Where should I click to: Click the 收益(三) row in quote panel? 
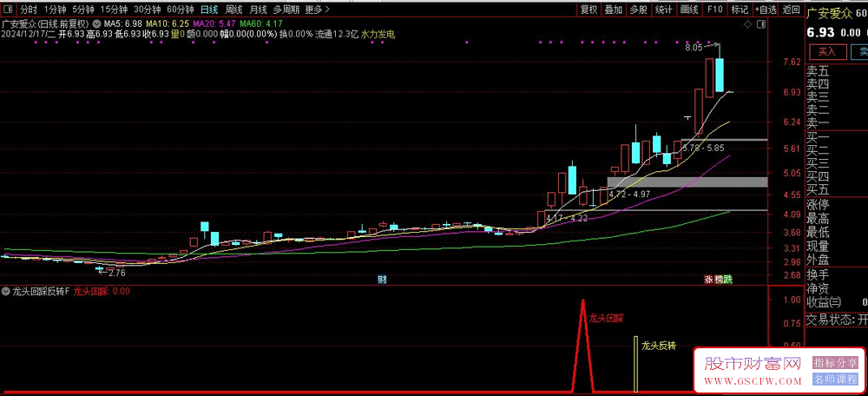[x=837, y=302]
